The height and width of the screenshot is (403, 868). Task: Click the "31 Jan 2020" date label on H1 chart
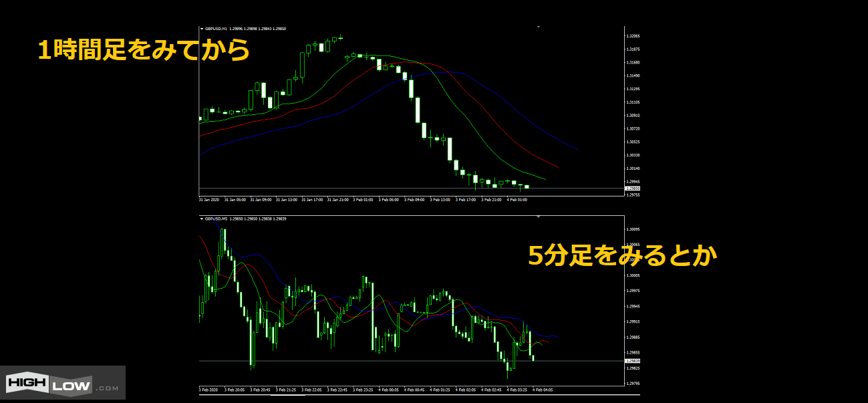pos(210,199)
